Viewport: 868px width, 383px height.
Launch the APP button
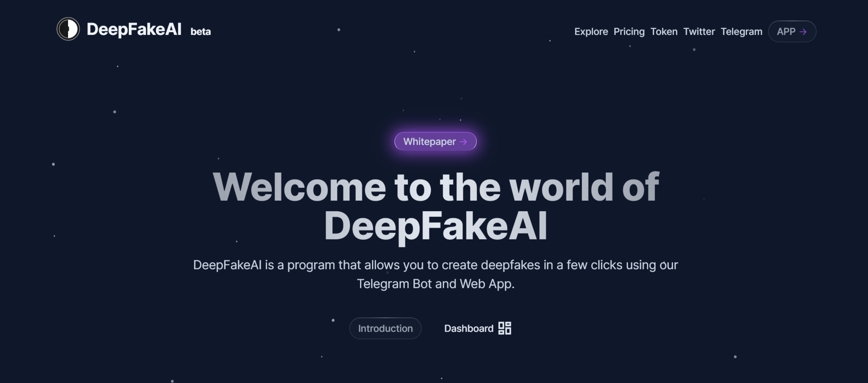[x=792, y=32]
